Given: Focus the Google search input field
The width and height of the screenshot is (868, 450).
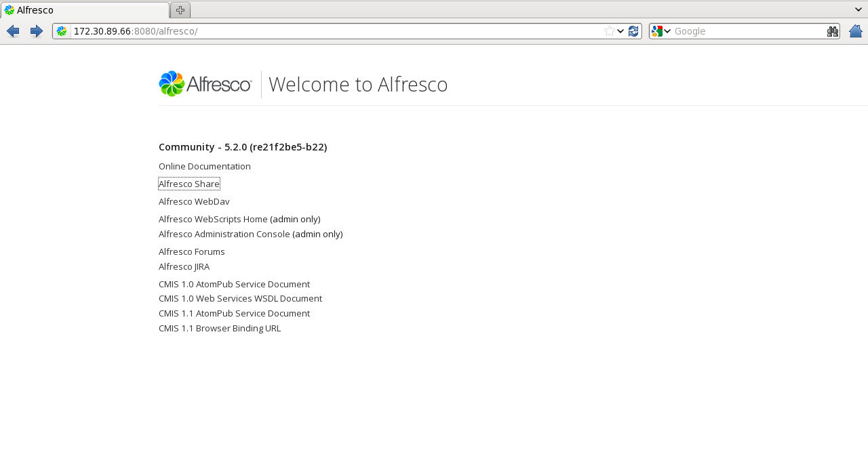Looking at the screenshot, I should (749, 31).
